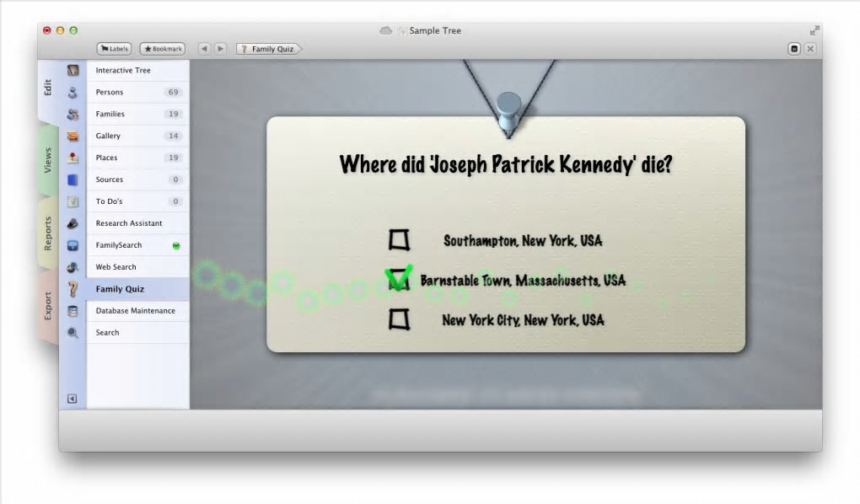The height and width of the screenshot is (504, 860).
Task: Click the Places sidebar icon
Action: tap(73, 158)
